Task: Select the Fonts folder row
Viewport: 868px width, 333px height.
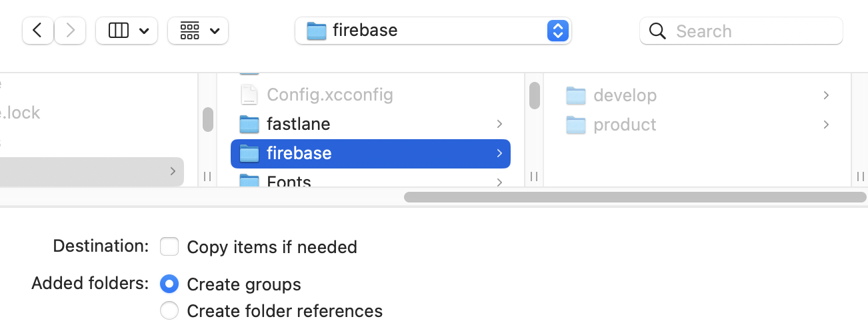Action: tap(370, 181)
